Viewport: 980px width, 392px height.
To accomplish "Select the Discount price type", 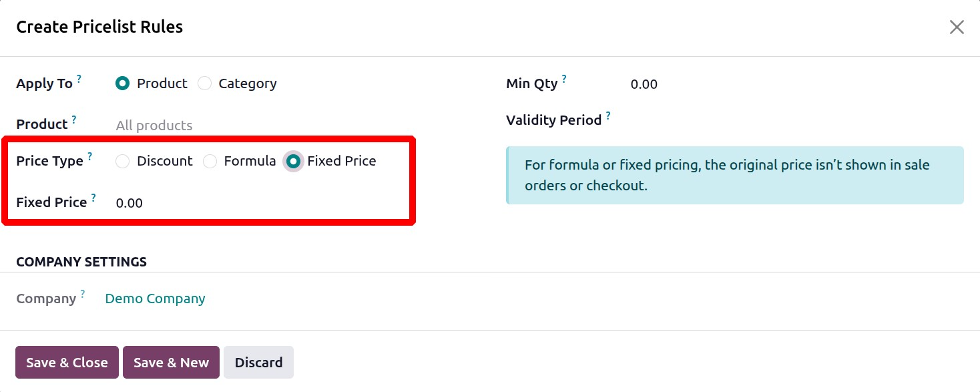I will coord(122,161).
